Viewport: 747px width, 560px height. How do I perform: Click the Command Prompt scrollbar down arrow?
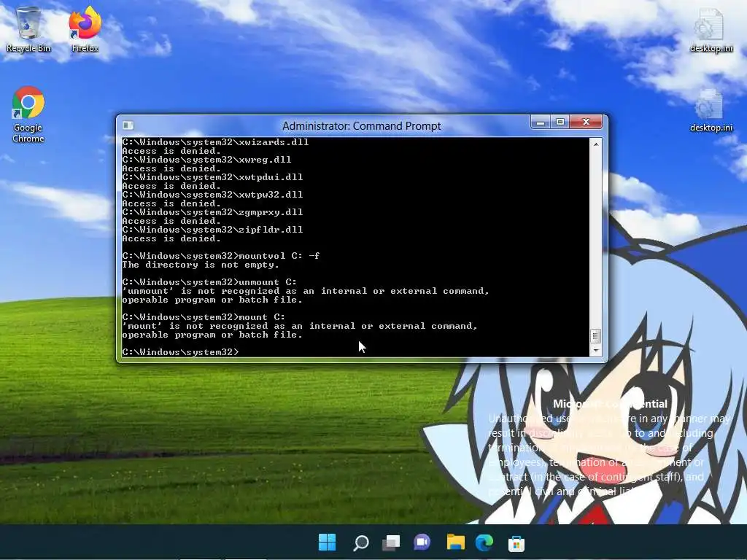coord(595,351)
